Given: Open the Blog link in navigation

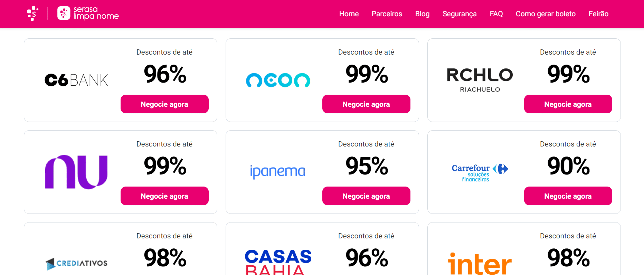Looking at the screenshot, I should coord(422,14).
